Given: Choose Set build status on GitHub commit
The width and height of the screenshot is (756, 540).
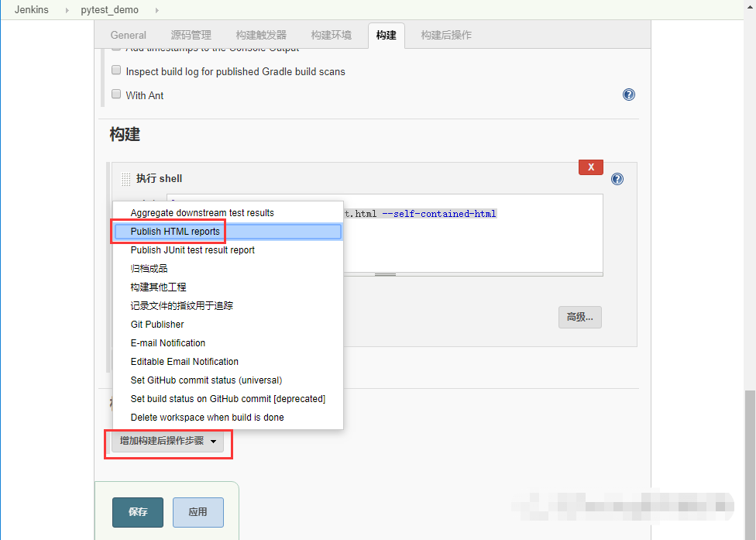Looking at the screenshot, I should coord(228,399).
